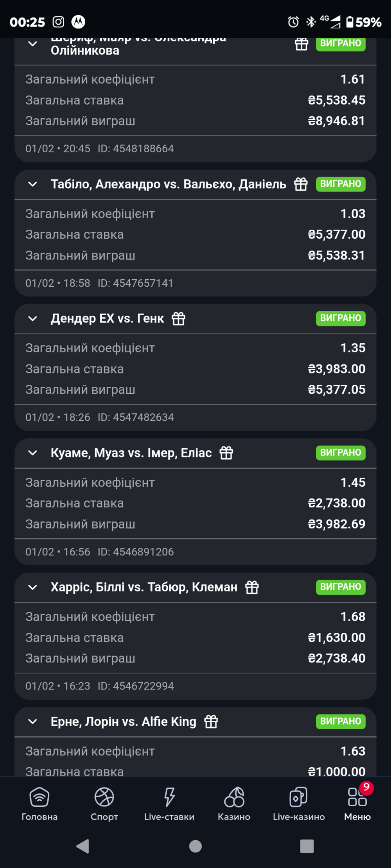Go to the Головна tab
This screenshot has height=868, width=391.
click(39, 803)
